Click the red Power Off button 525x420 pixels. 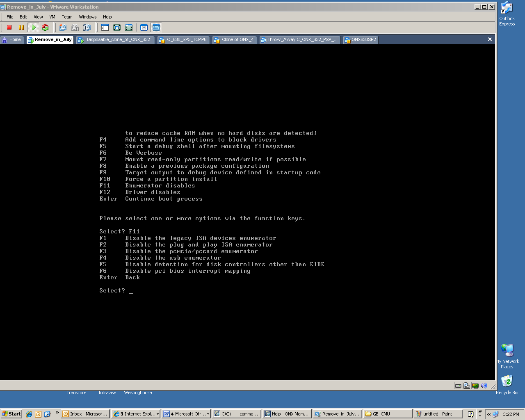9,27
